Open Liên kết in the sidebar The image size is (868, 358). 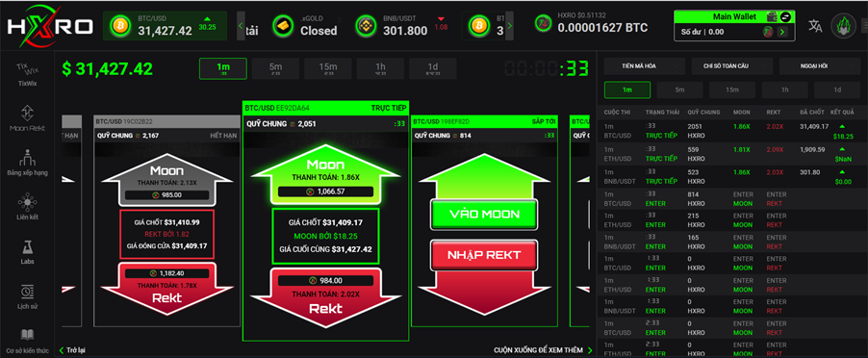pyautogui.click(x=27, y=207)
